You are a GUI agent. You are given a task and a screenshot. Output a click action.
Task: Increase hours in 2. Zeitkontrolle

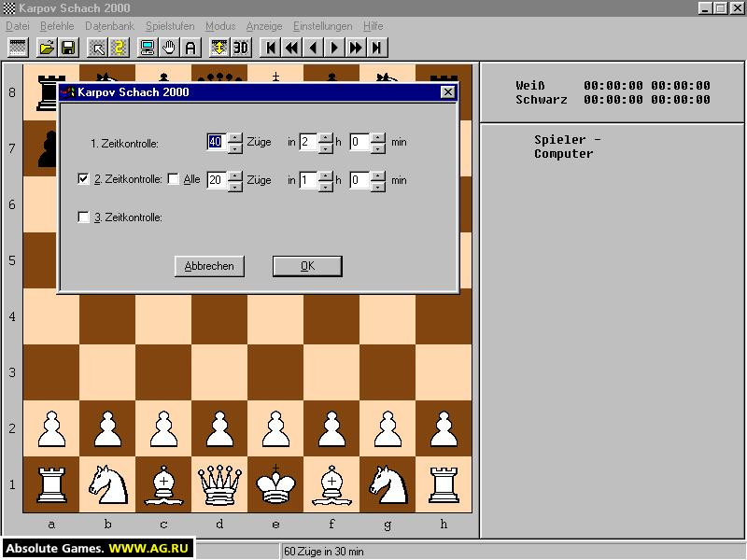[326, 175]
